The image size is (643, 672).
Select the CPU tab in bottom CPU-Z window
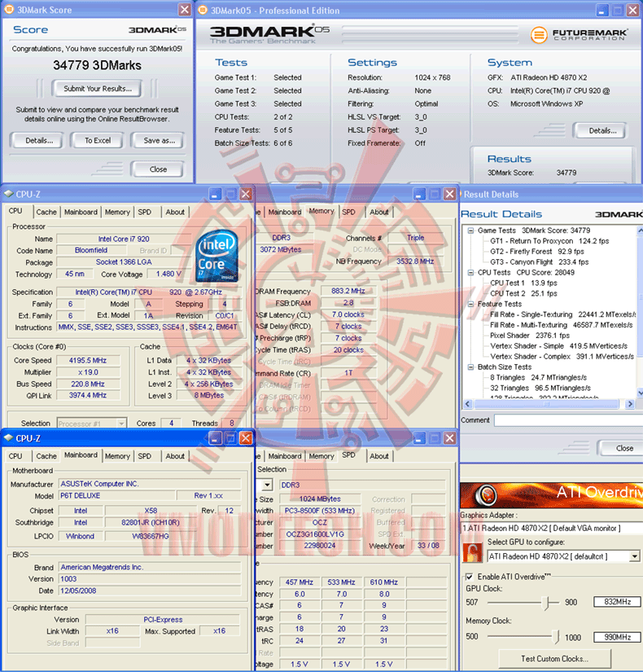pos(15,456)
